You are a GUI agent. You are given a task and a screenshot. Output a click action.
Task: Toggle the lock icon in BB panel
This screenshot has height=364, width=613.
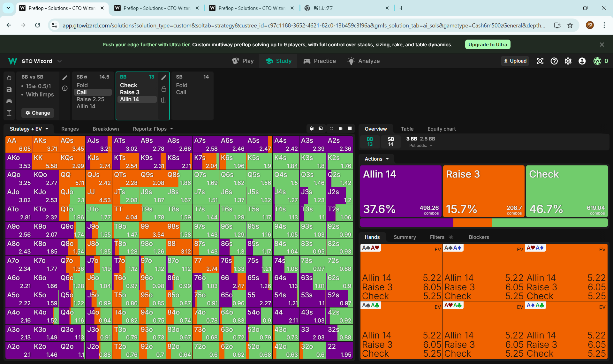point(164,89)
